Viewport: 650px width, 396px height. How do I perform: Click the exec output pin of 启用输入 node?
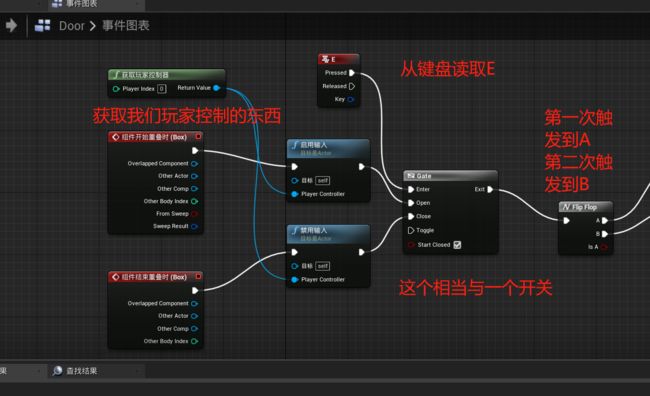(x=361, y=166)
